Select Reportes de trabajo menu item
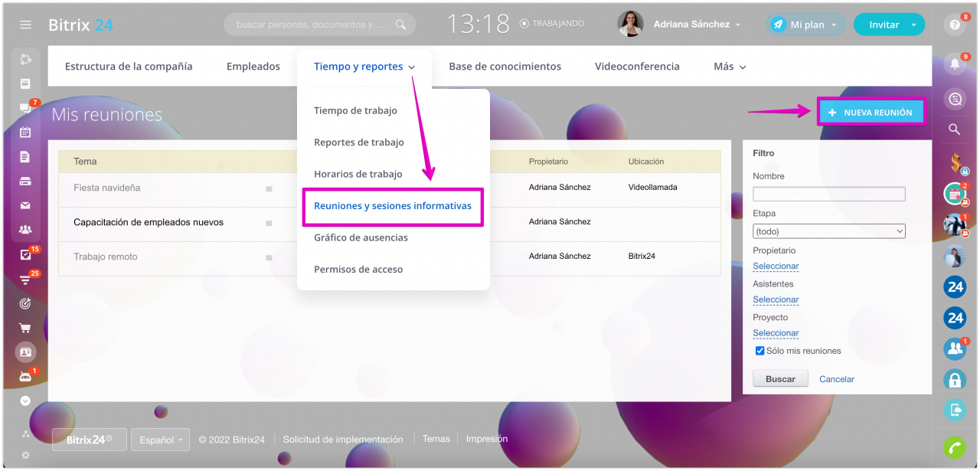980x471 pixels. tap(359, 142)
